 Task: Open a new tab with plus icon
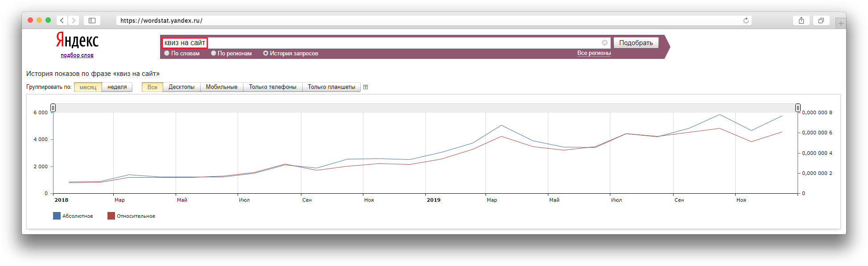point(841,23)
